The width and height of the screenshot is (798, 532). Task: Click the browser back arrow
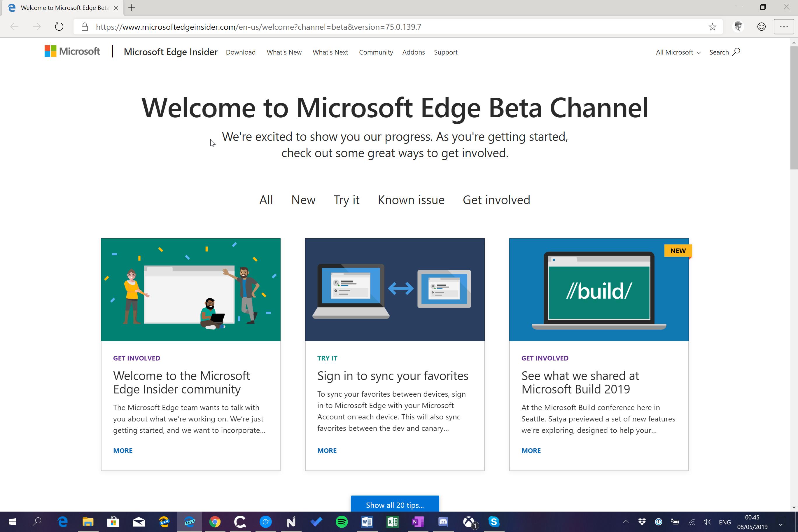click(x=14, y=27)
